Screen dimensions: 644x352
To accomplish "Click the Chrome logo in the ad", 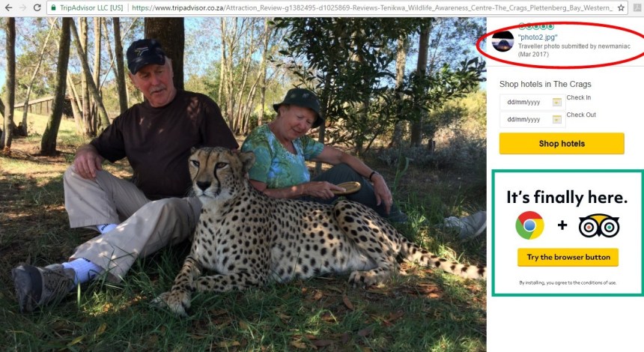I will point(530,225).
